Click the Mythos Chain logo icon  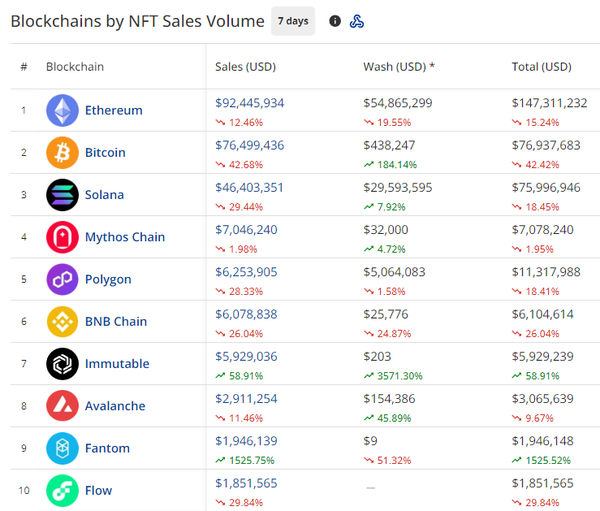[62, 237]
